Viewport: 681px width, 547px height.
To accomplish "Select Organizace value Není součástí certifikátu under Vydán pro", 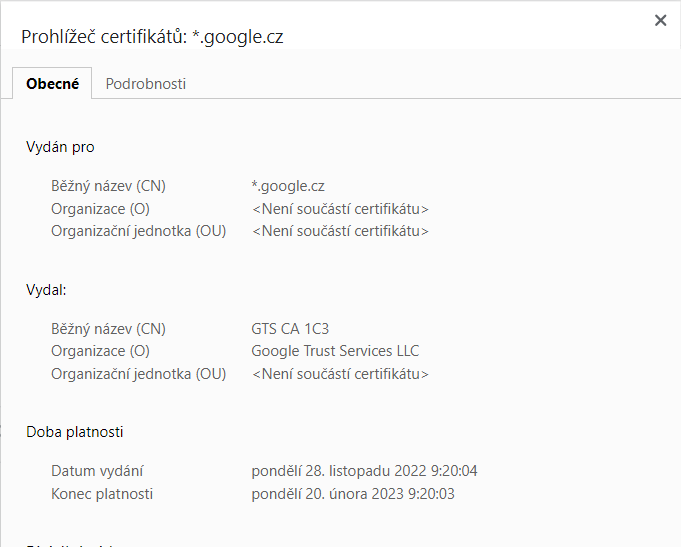I will click(340, 209).
